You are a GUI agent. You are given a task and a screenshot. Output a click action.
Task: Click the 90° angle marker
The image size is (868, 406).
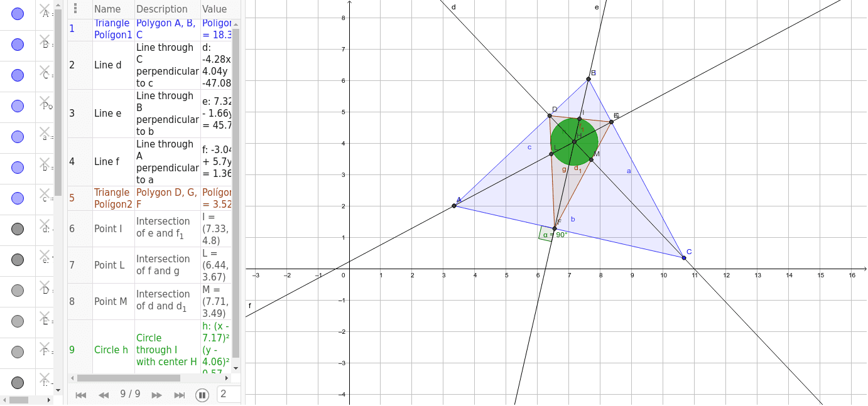[x=545, y=233]
